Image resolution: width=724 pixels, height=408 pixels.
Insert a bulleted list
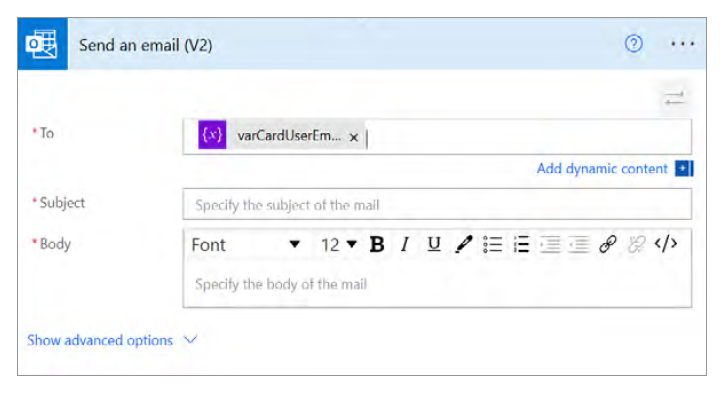coord(492,245)
